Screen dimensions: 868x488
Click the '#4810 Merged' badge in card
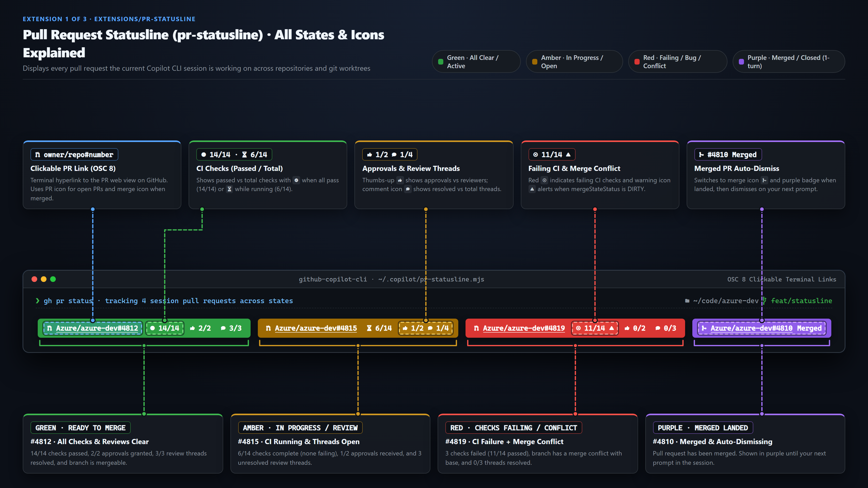728,155
